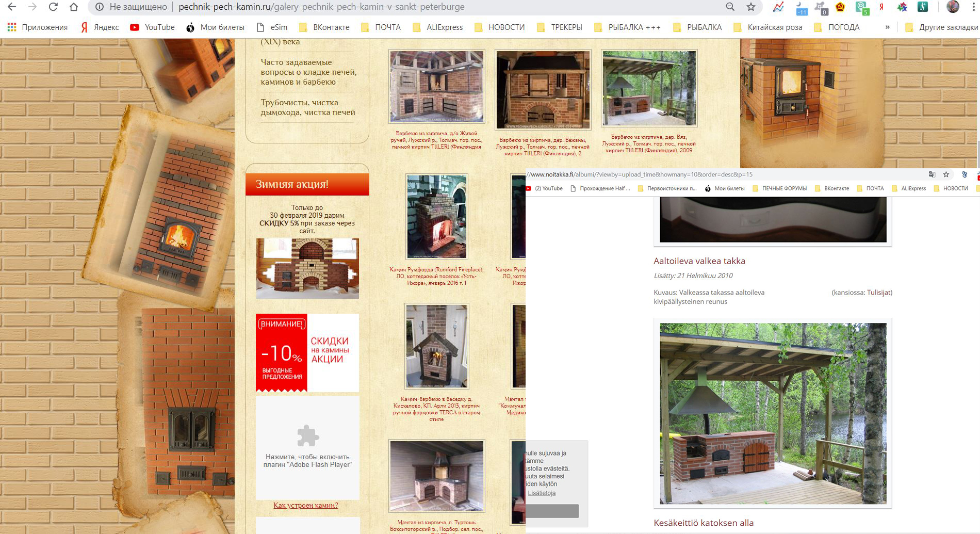Expand the ALIExpress bookmark folder in main window
The image size is (980, 534).
click(438, 27)
